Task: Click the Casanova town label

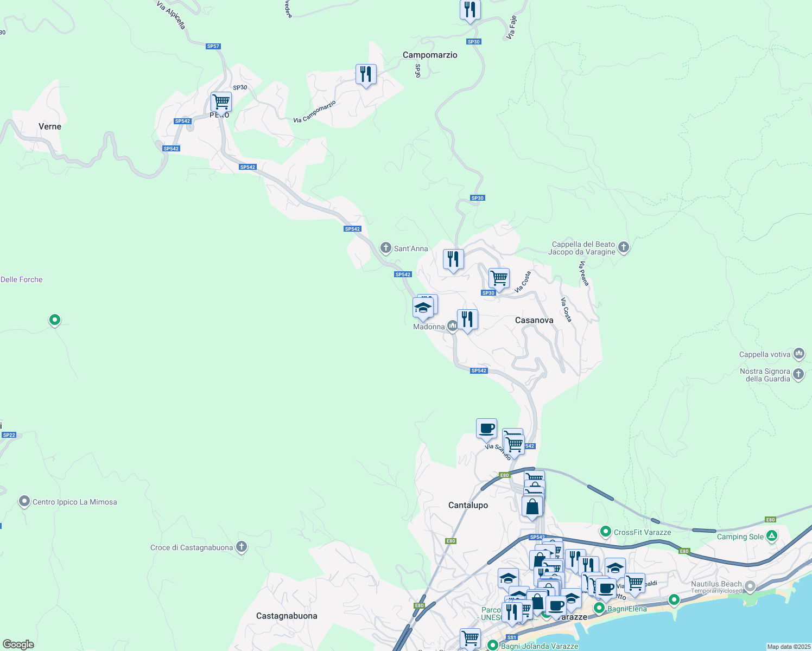Action: click(x=534, y=320)
